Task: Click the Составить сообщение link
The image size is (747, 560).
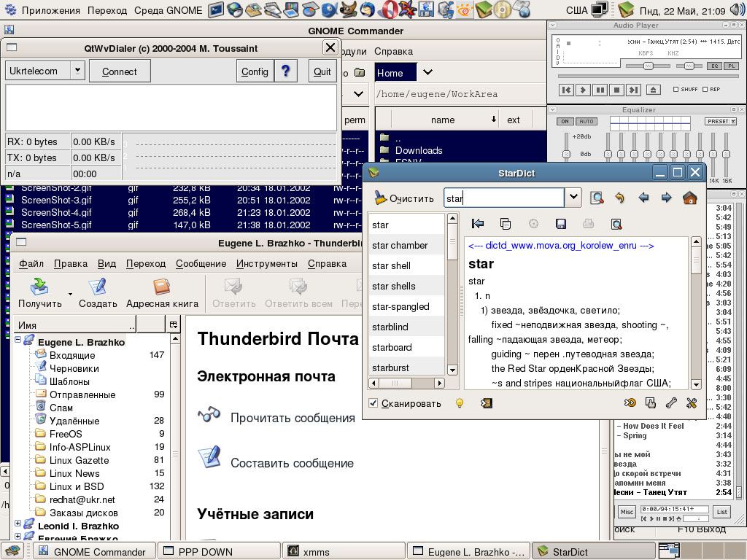Action: coord(292,463)
